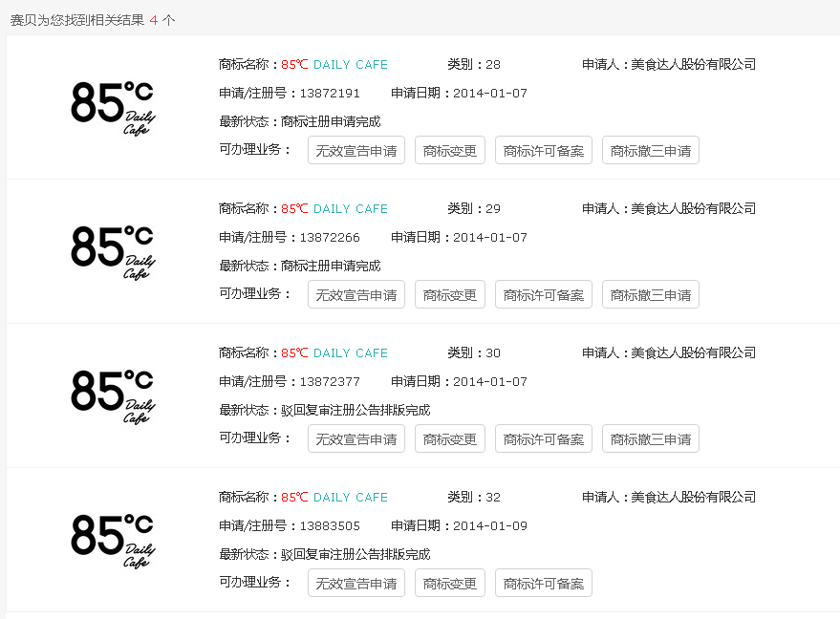Click 商标变更 button for class 28 trademark
This screenshot has width=840, height=619.
coord(450,151)
